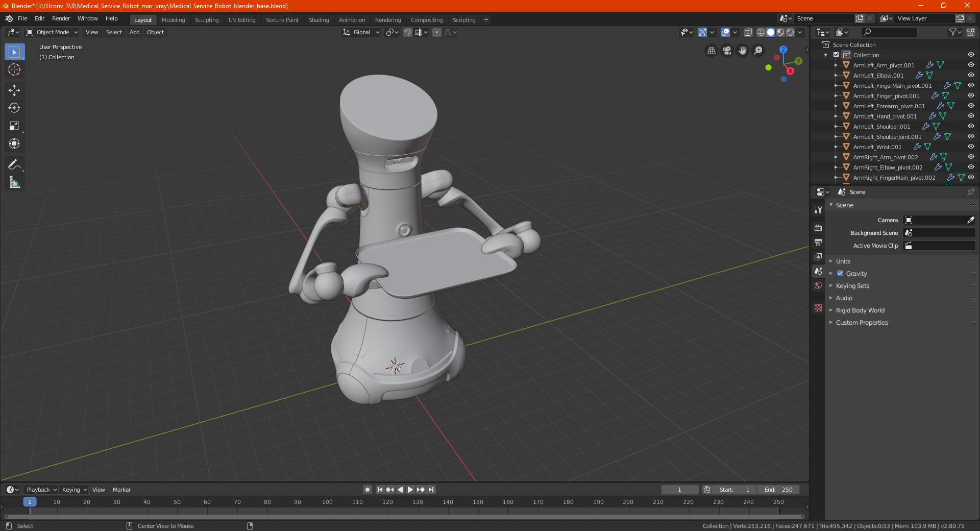Open the Texture properties tab
This screenshot has height=531, width=980.
[x=818, y=308]
